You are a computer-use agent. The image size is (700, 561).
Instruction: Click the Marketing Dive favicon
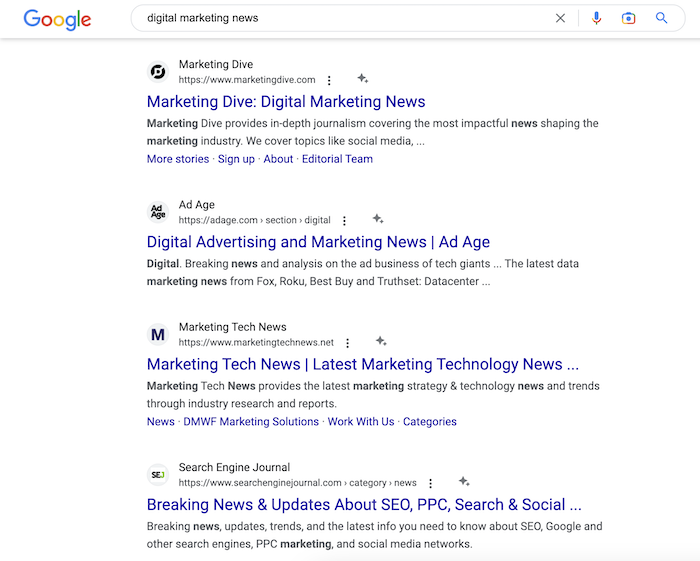pos(158,71)
